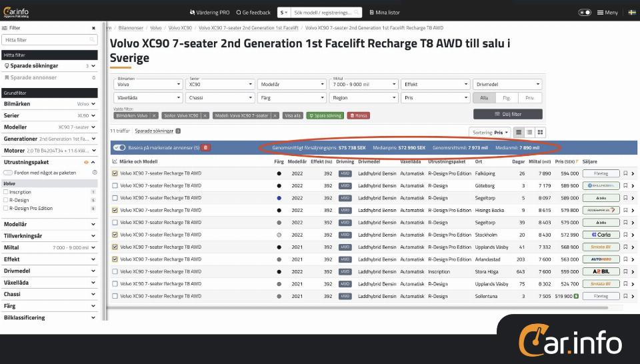Click the Dölj filter button

click(x=508, y=114)
